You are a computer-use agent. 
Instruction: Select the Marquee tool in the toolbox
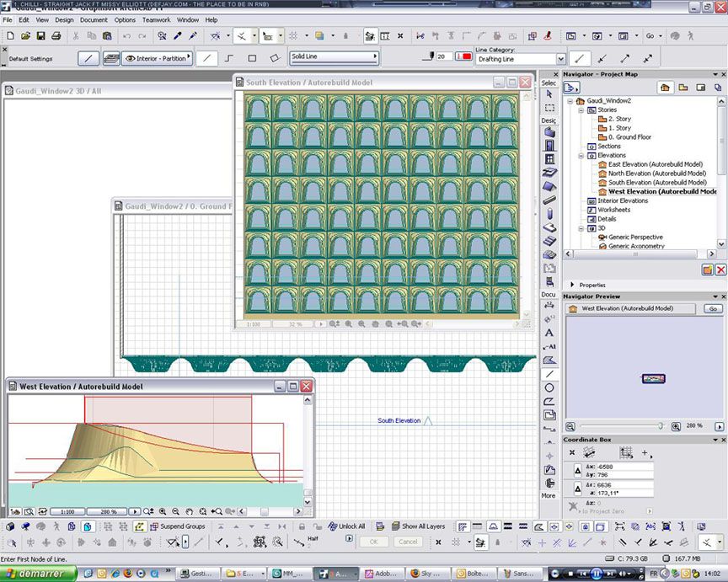pos(549,108)
